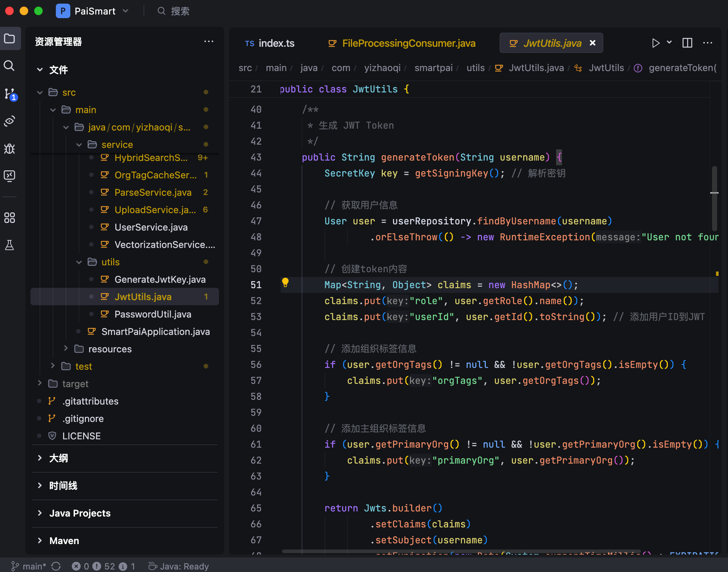The height and width of the screenshot is (572, 728).
Task: Open the Testing view (beaker icon)
Action: [x=10, y=245]
